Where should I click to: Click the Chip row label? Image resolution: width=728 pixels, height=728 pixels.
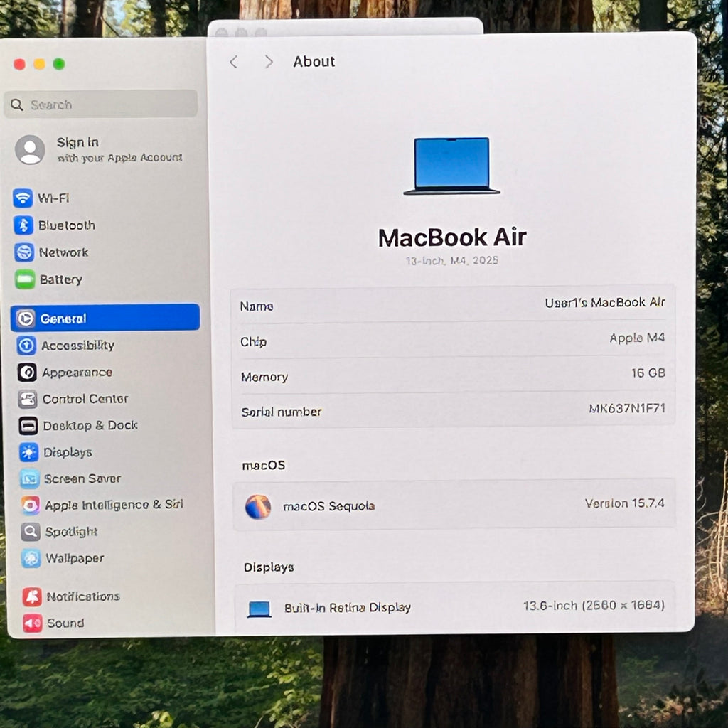(253, 342)
